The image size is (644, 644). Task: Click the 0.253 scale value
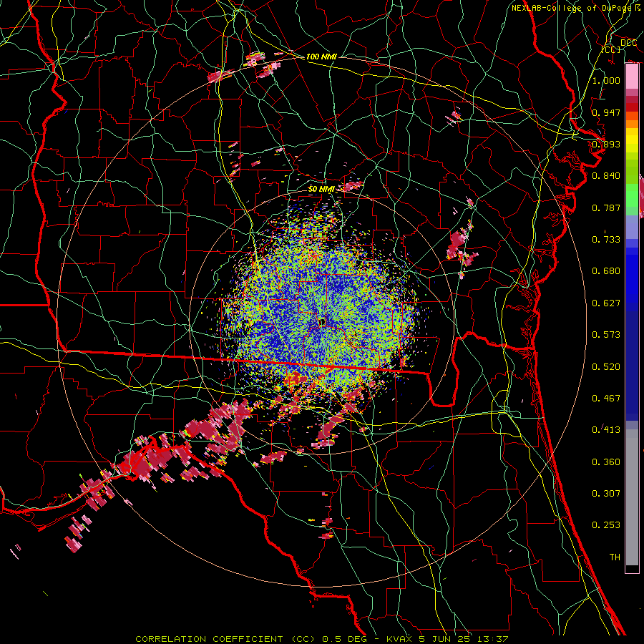(x=606, y=525)
